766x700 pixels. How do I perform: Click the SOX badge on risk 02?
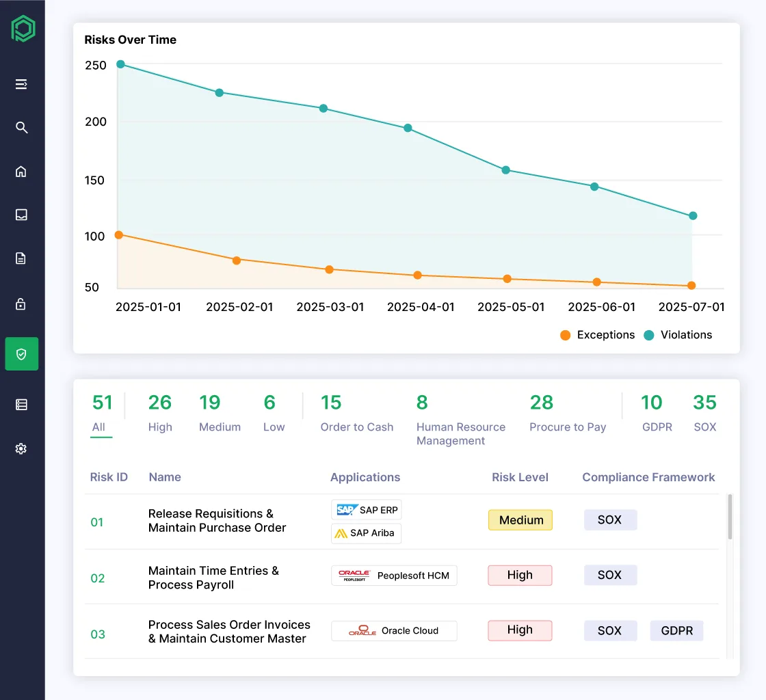[x=610, y=575]
